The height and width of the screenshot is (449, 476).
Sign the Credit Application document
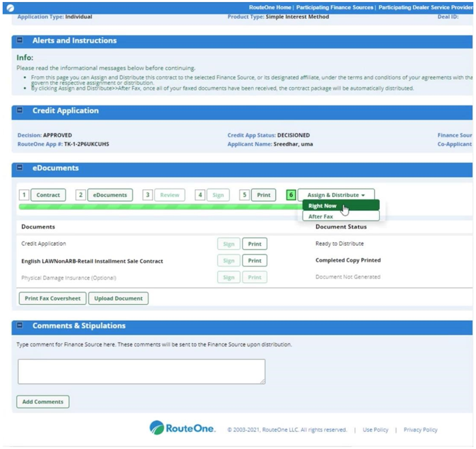(229, 244)
